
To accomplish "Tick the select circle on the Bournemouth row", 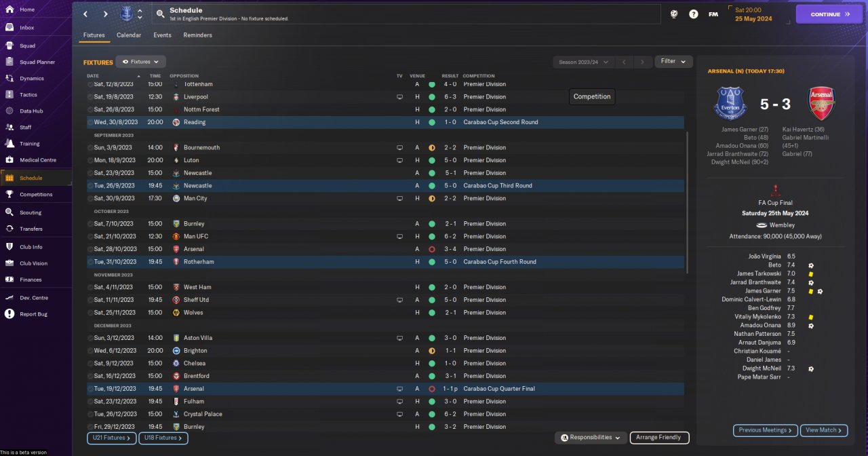I will (x=90, y=147).
